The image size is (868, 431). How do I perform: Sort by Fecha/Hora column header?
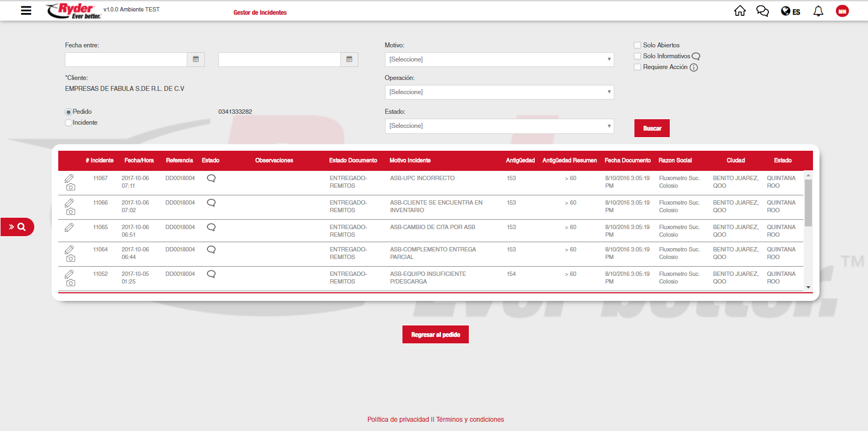[x=139, y=161]
